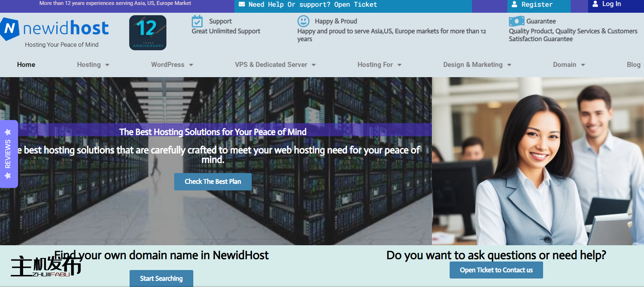Open the Reviews side tab

click(8, 154)
